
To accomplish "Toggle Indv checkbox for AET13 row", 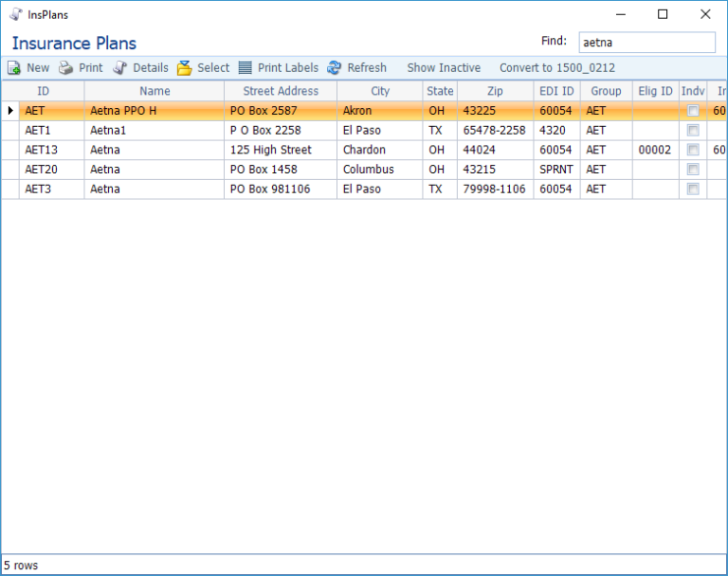I will tap(693, 150).
